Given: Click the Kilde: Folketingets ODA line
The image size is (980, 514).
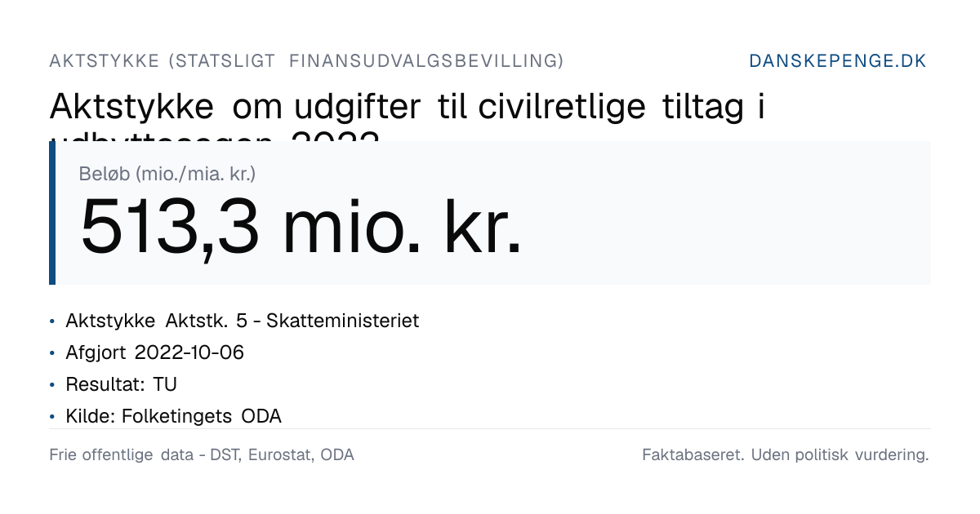Looking at the screenshot, I should 173,416.
